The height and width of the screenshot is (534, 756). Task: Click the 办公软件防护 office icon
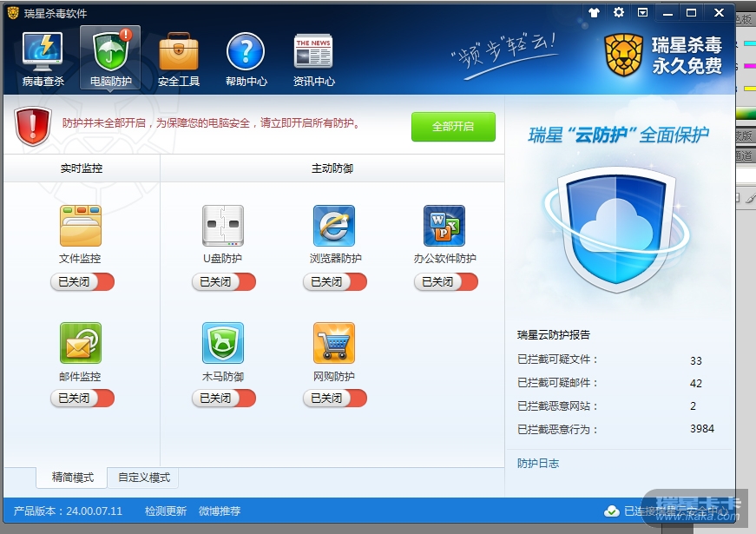444,226
